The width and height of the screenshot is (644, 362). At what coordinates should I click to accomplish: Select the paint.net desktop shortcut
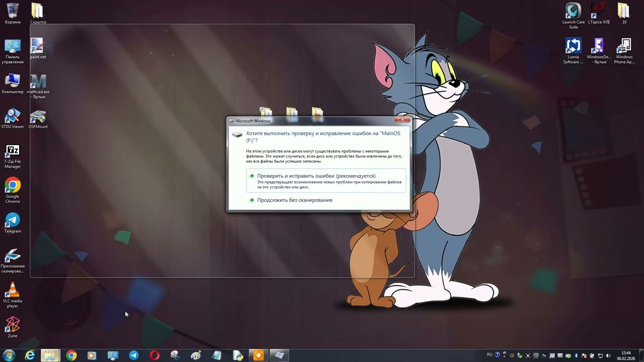(x=38, y=48)
